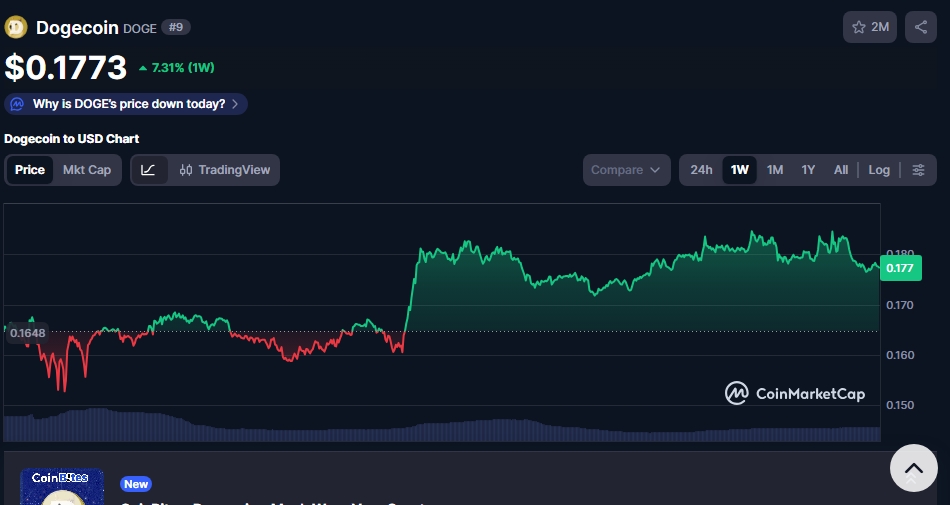This screenshot has height=505, width=950.
Task: Click the DOGE ticker symbol text
Action: point(140,28)
